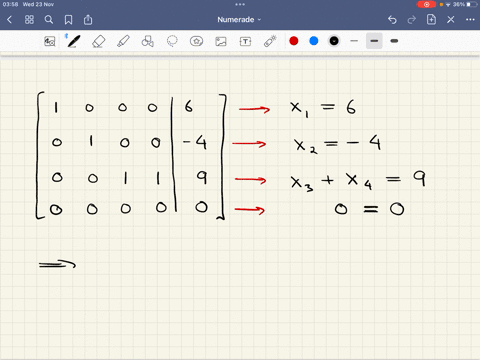Select the medium stroke width
Image resolution: width=480 pixels, height=360 pixels.
tap(374, 41)
